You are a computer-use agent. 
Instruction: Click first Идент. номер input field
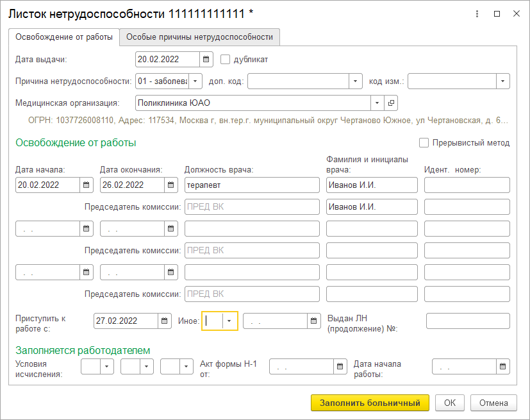467,185
